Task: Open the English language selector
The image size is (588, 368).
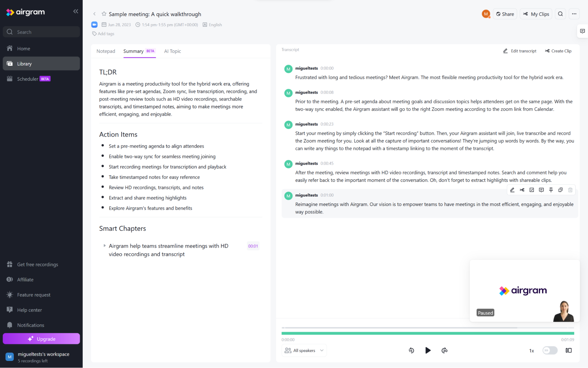Action: (x=212, y=25)
